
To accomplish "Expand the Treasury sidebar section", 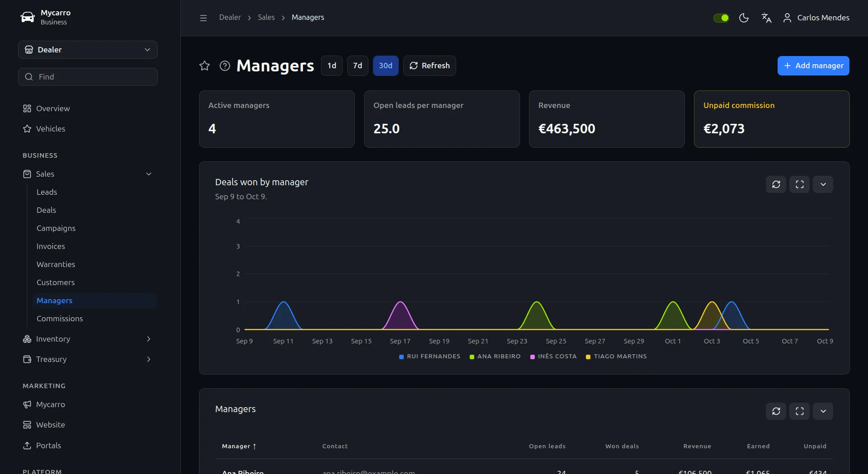I will [88, 359].
